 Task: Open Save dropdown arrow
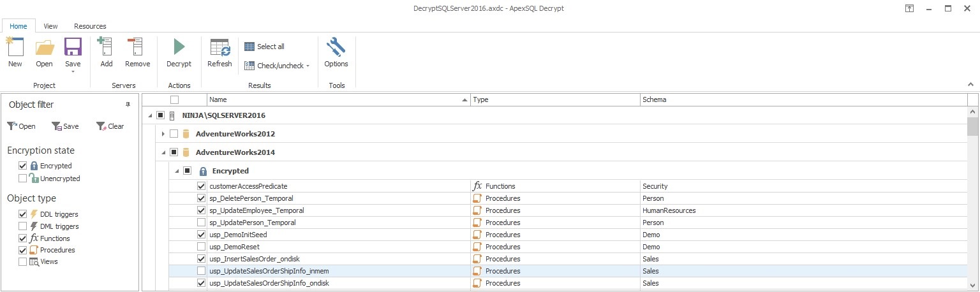pyautogui.click(x=73, y=71)
